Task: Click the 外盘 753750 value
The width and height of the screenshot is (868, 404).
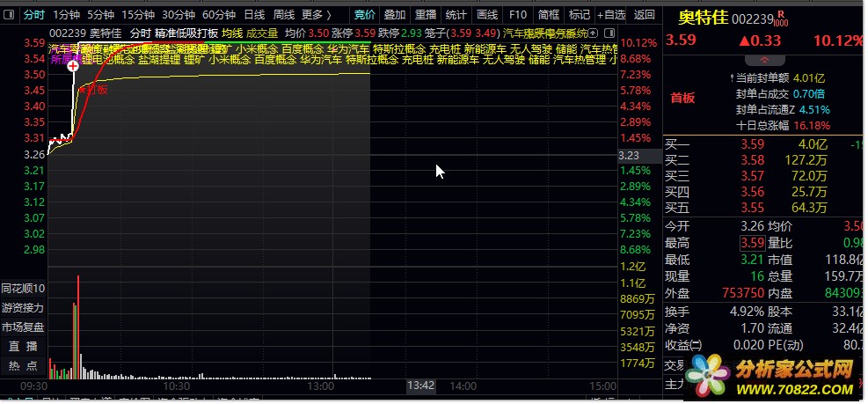Action: pos(743,292)
